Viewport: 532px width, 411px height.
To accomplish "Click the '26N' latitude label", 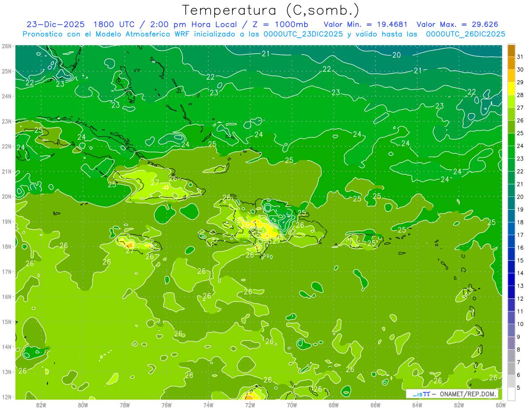I will click(x=7, y=46).
